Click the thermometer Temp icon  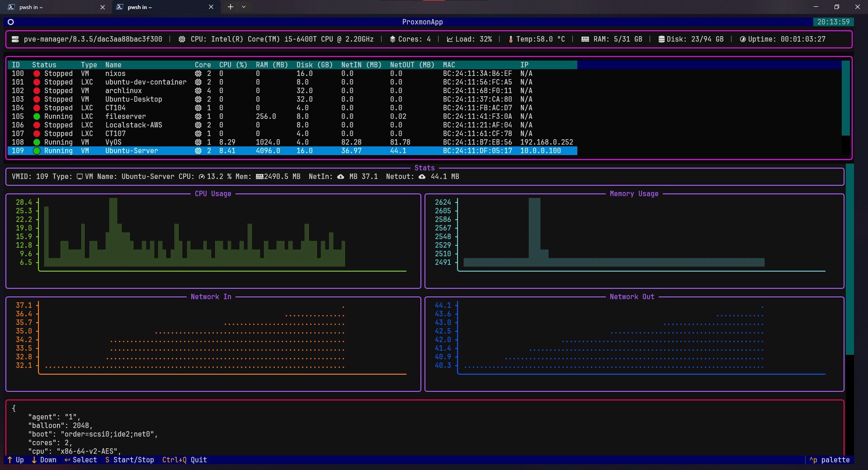511,39
